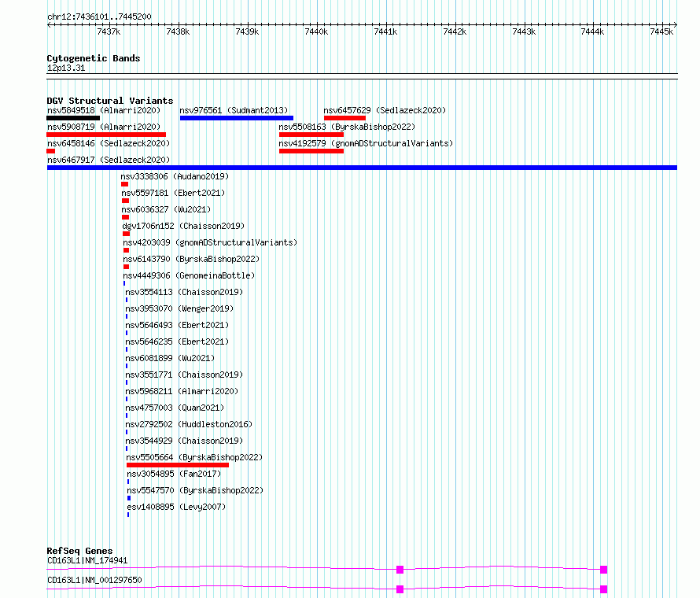Select nsv5597181 (Ebert2021) label
Screen dimensions: 700x598
pos(173,193)
